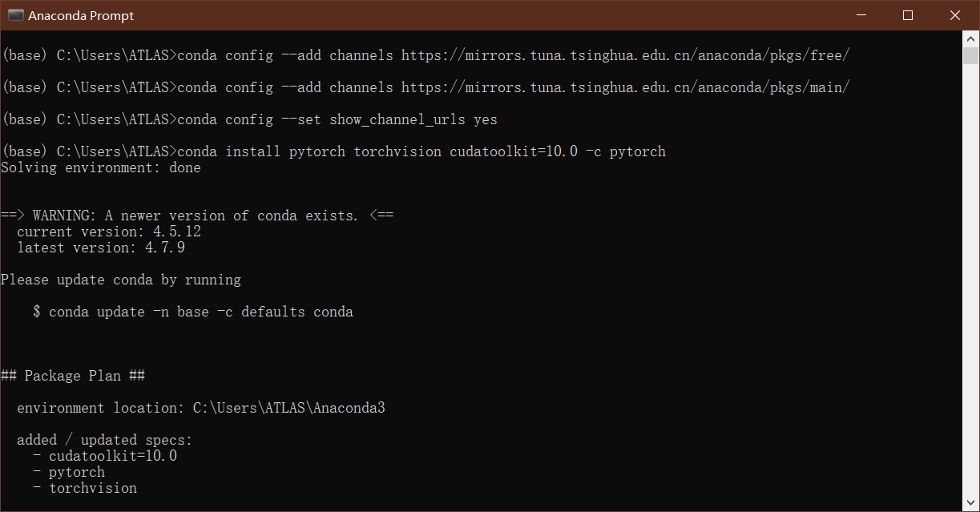This screenshot has width=980, height=512.
Task: Maximize the Anaconda Prompt window
Action: tap(908, 15)
